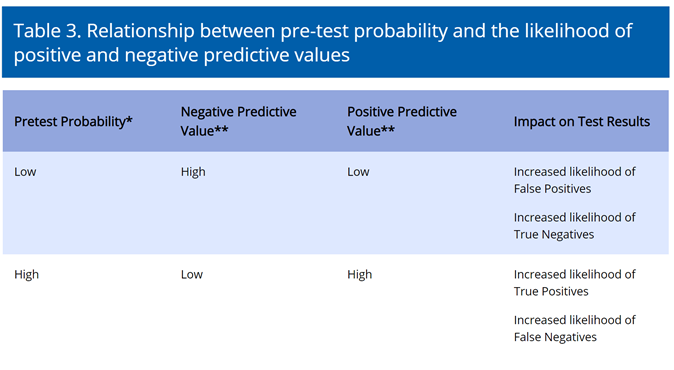
Task: Click the High pretest probability cell
Action: click(x=27, y=275)
